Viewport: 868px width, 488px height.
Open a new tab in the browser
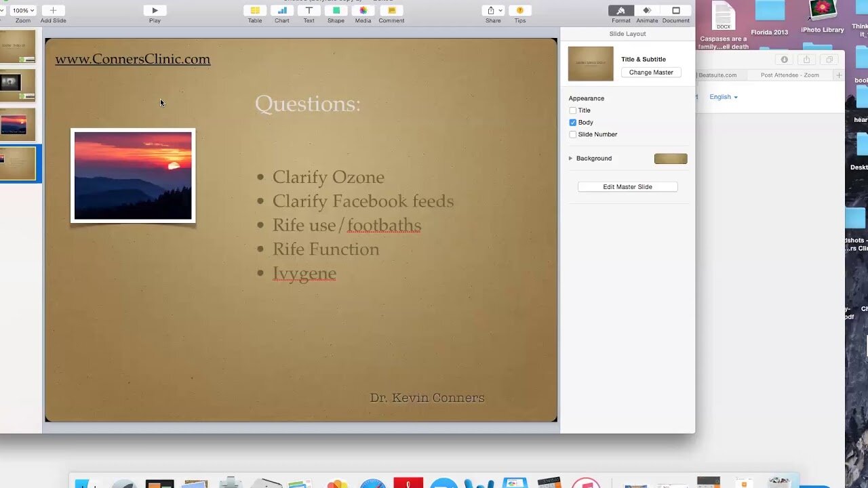click(x=839, y=75)
